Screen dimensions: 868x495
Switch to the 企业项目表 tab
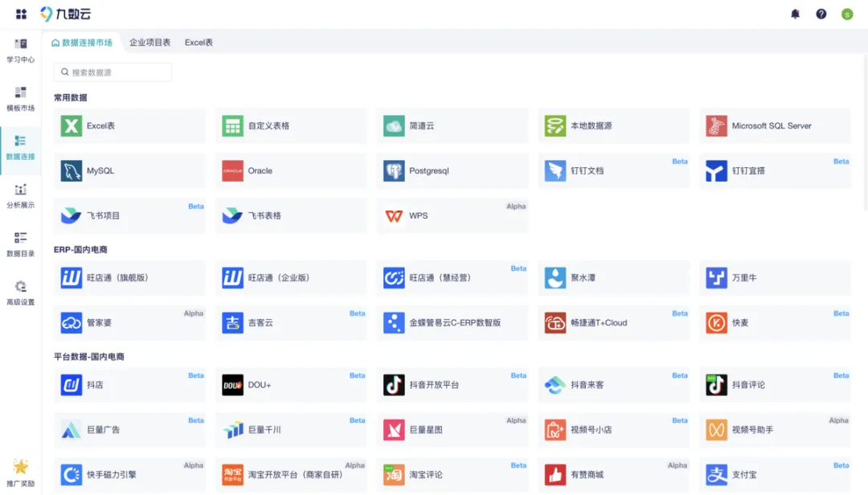[149, 43]
